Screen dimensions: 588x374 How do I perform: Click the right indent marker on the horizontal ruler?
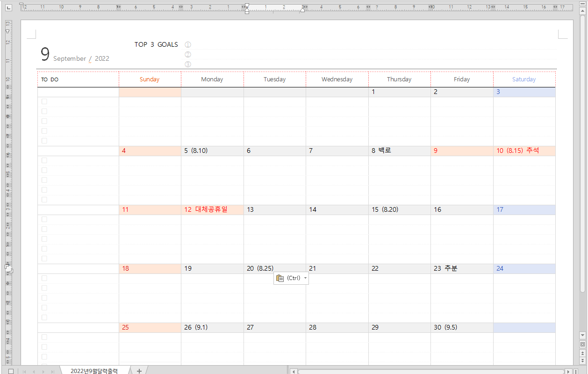(x=302, y=10)
